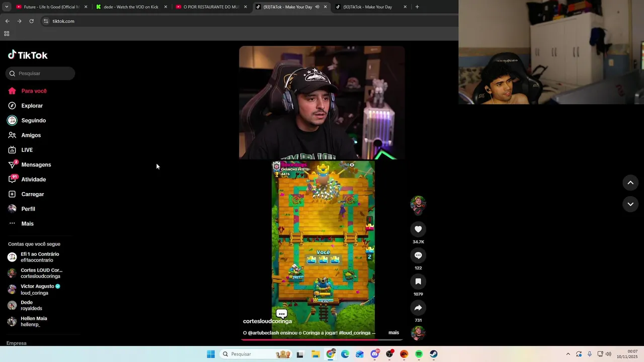644x362 pixels.
Task: Toggle the captions speech bubble icon on video
Action: coord(282,314)
